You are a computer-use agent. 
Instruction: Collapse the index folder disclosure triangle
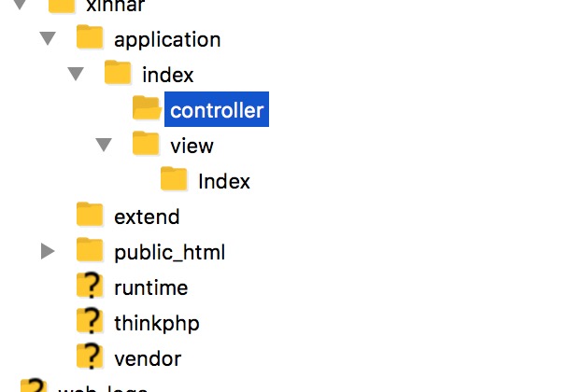(76, 74)
